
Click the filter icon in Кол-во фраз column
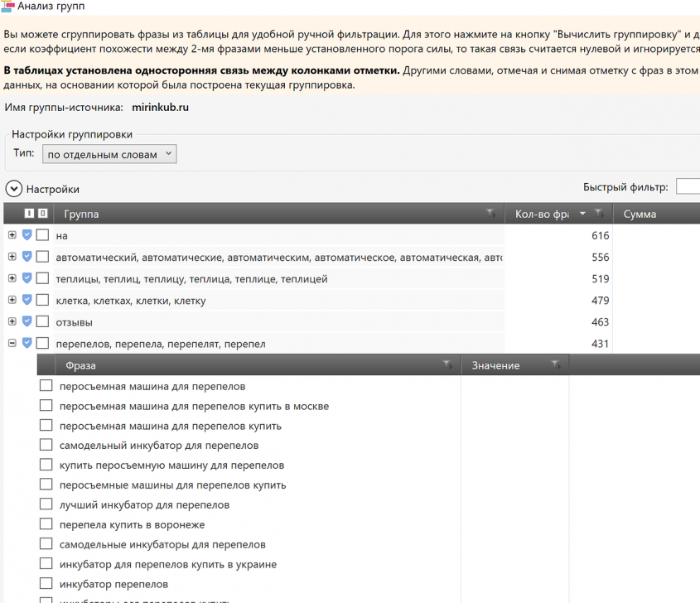click(598, 214)
